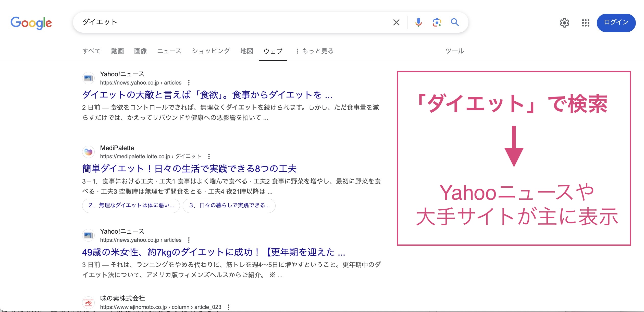Open the ダイエットの大敵と言えば「食欲」 result link
This screenshot has height=312, width=644.
[x=207, y=95]
